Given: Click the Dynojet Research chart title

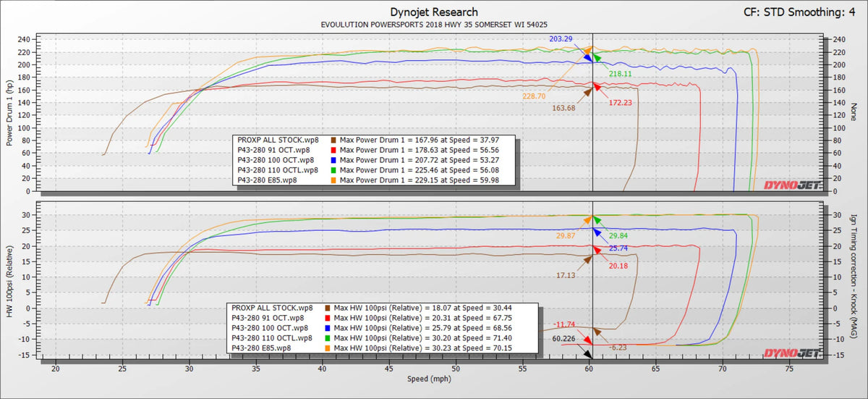Looking at the screenshot, I should click(x=433, y=12).
